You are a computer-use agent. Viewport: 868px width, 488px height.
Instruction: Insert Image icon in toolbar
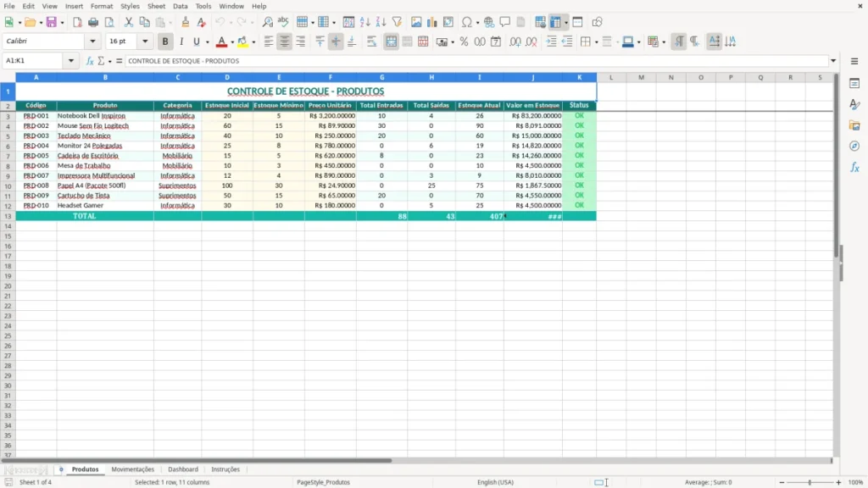pos(416,22)
